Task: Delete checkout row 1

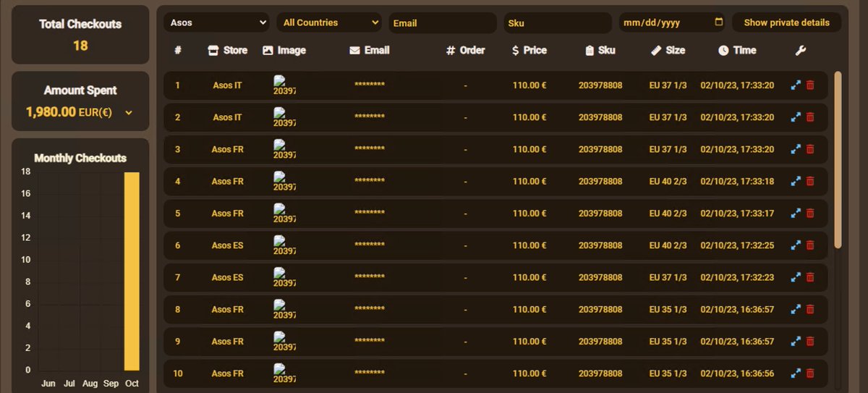Action: (810, 85)
